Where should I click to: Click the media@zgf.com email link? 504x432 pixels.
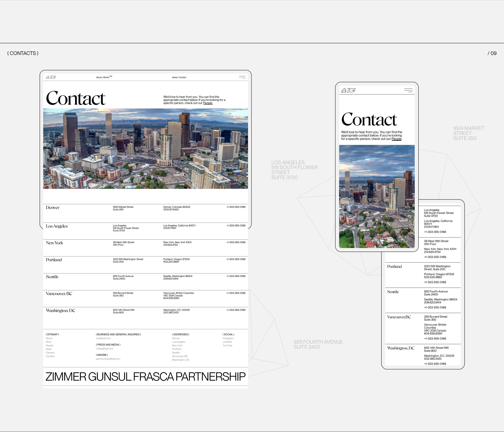(x=104, y=349)
